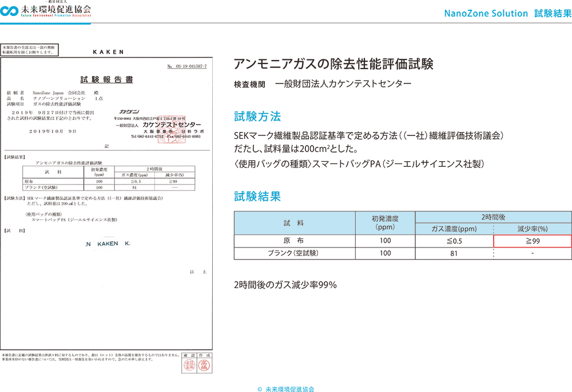The width and height of the screenshot is (572, 392).
Task: Click the blue 試験方法 heading
Action: pyautogui.click(x=257, y=117)
